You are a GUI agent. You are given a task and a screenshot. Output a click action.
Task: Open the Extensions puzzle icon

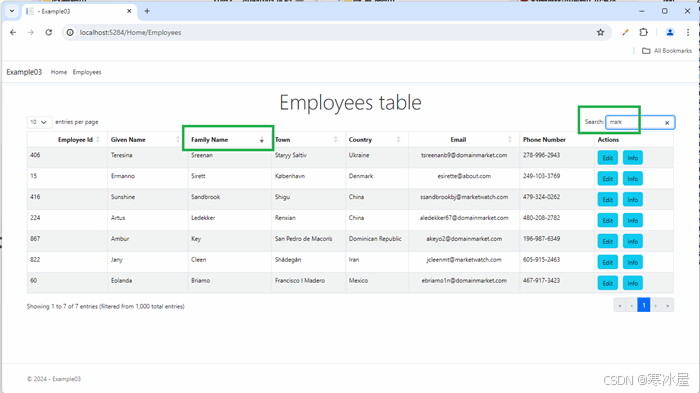click(x=643, y=32)
